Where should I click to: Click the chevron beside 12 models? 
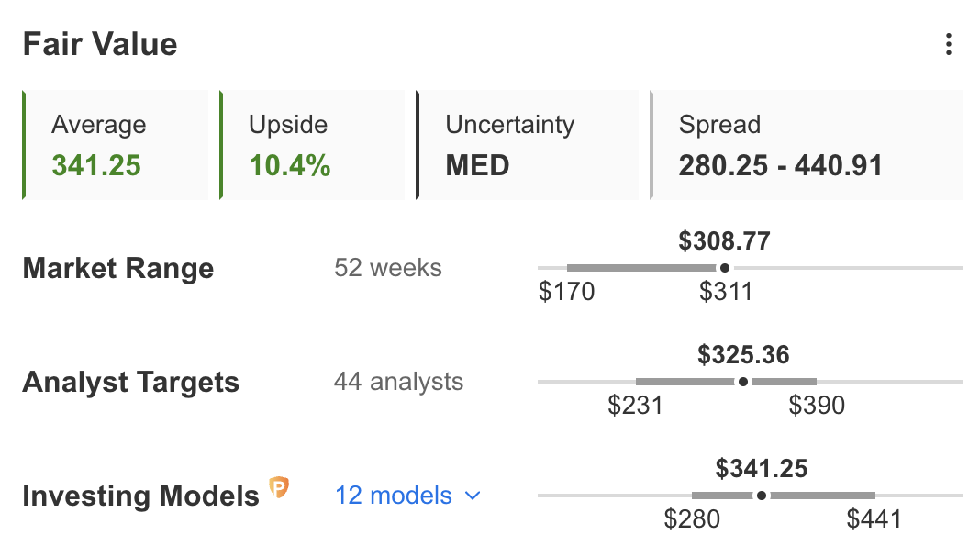tap(473, 496)
